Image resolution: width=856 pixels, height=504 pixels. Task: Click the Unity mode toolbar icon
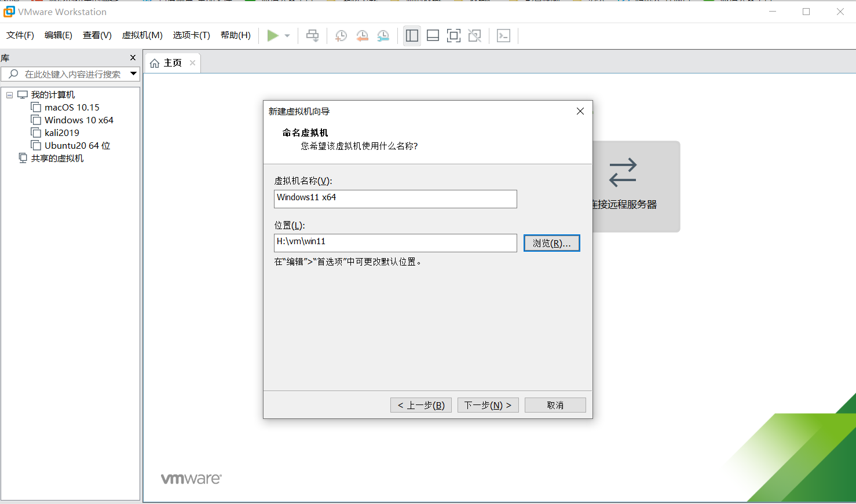pos(475,36)
